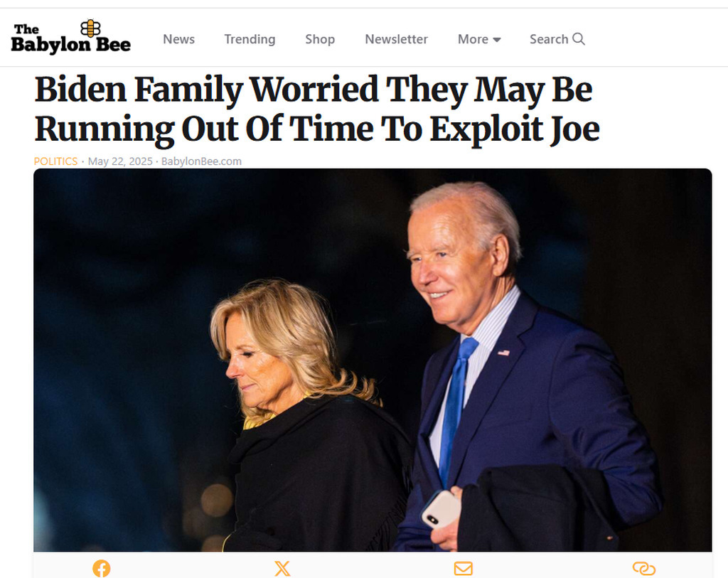This screenshot has width=728, height=578.
Task: Click the May 22, 2025 date
Action: click(x=120, y=161)
